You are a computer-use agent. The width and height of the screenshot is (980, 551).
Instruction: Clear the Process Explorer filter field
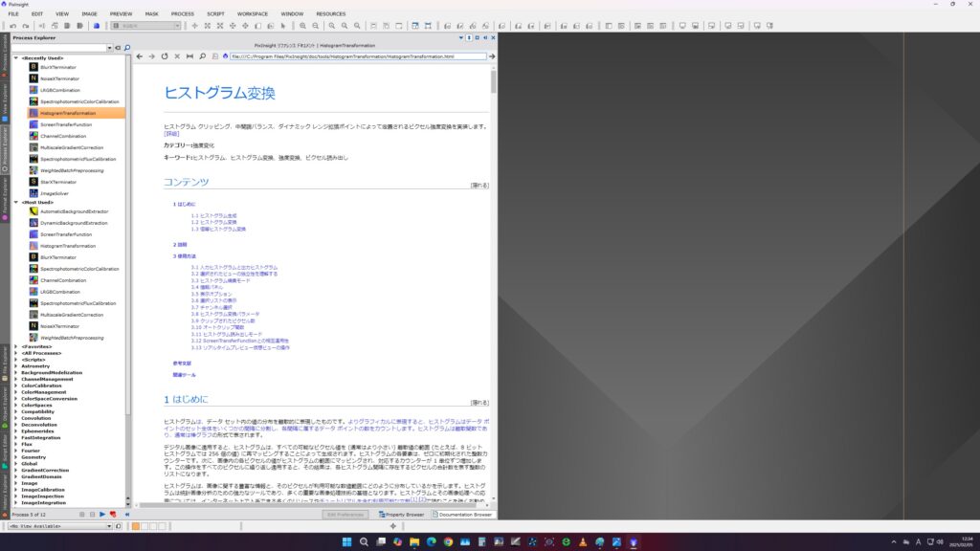118,48
